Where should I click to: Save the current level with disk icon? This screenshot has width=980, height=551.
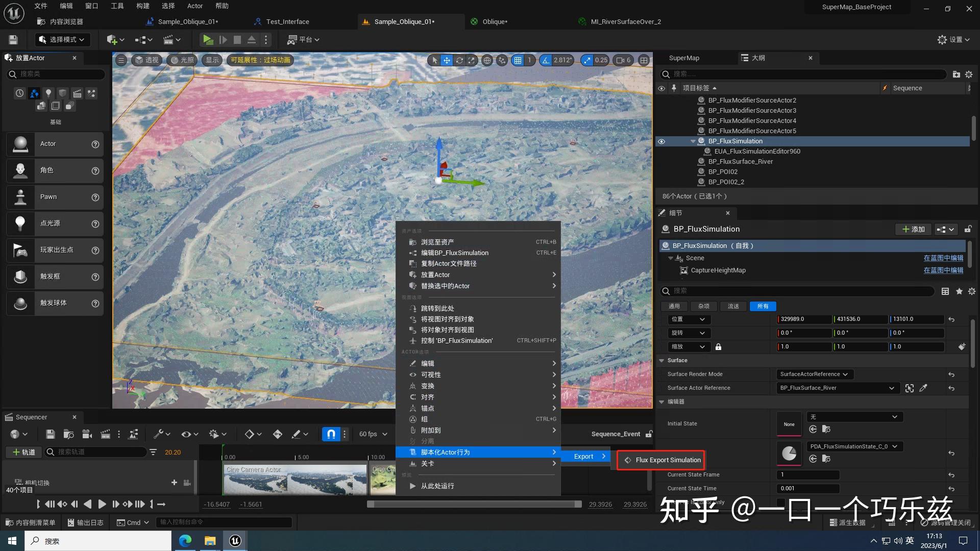point(13,39)
